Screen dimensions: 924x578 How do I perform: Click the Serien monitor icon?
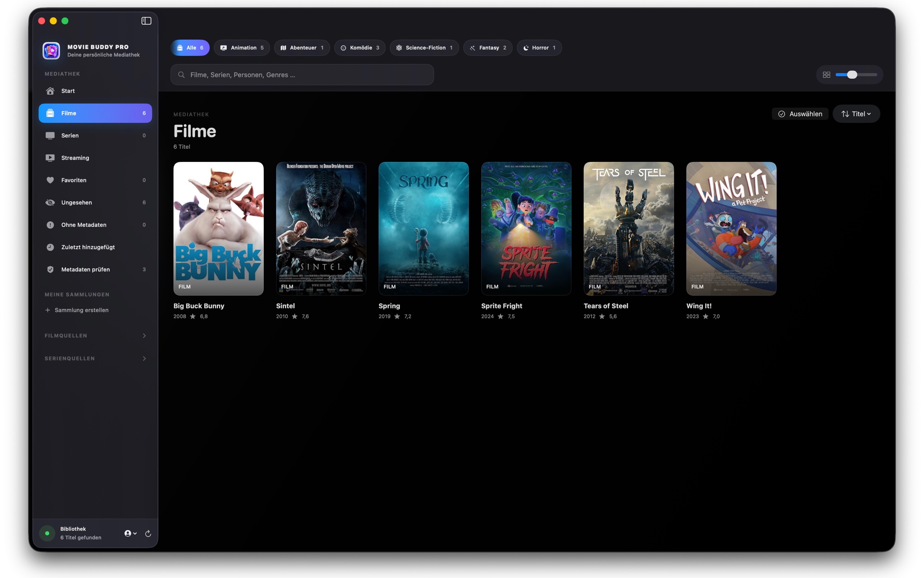click(50, 136)
